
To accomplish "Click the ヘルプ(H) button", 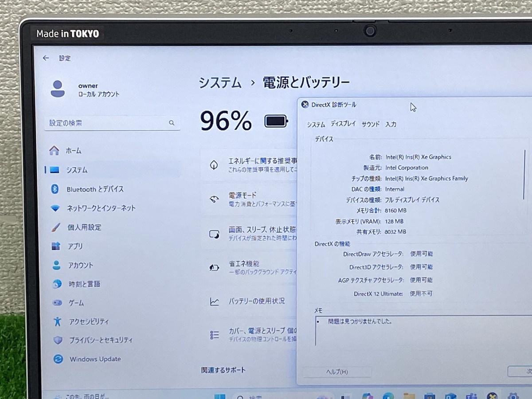I will click(x=337, y=372).
